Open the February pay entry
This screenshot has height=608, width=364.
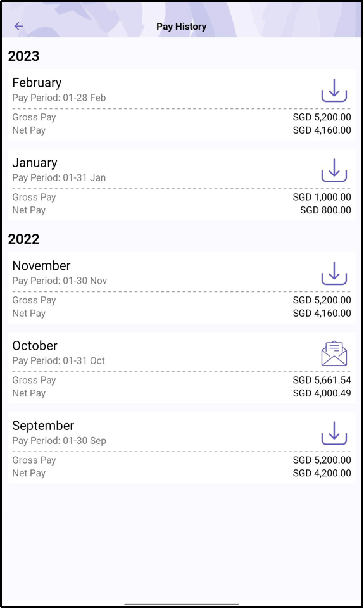pyautogui.click(x=182, y=105)
